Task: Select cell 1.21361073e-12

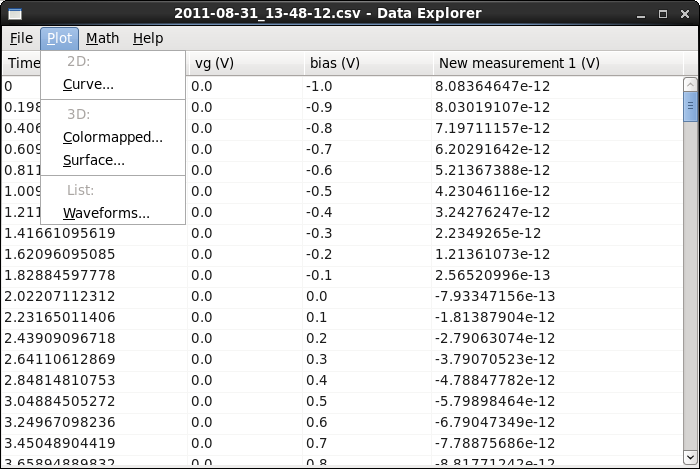Action: (x=557, y=254)
